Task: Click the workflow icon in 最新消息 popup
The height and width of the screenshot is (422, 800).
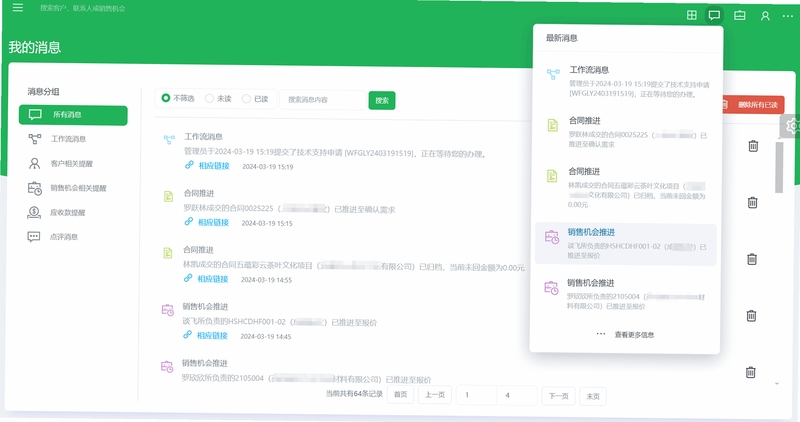Action: (x=553, y=75)
